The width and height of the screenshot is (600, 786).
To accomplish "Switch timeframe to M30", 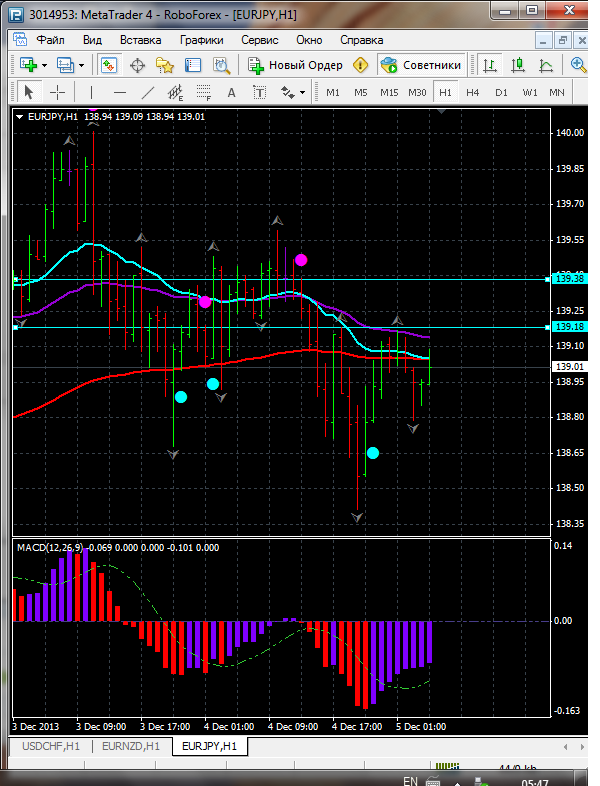I will pos(417,93).
